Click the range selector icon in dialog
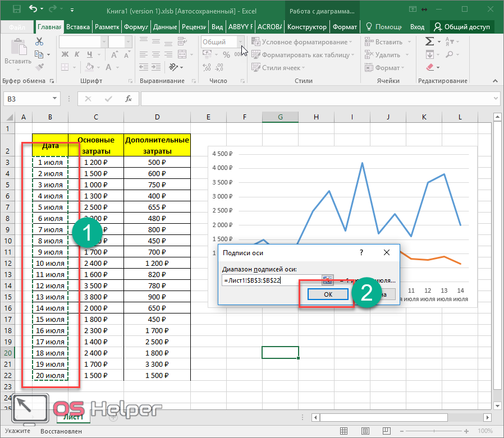 pyautogui.click(x=328, y=279)
